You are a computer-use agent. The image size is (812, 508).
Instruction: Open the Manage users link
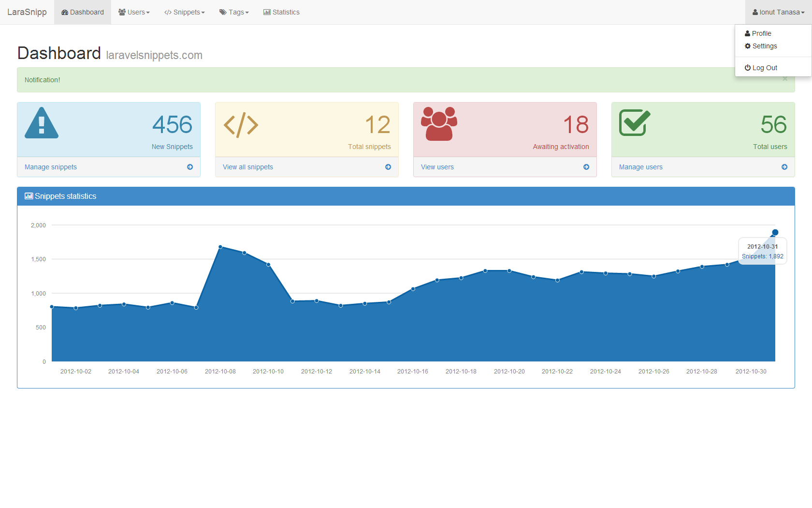point(641,167)
